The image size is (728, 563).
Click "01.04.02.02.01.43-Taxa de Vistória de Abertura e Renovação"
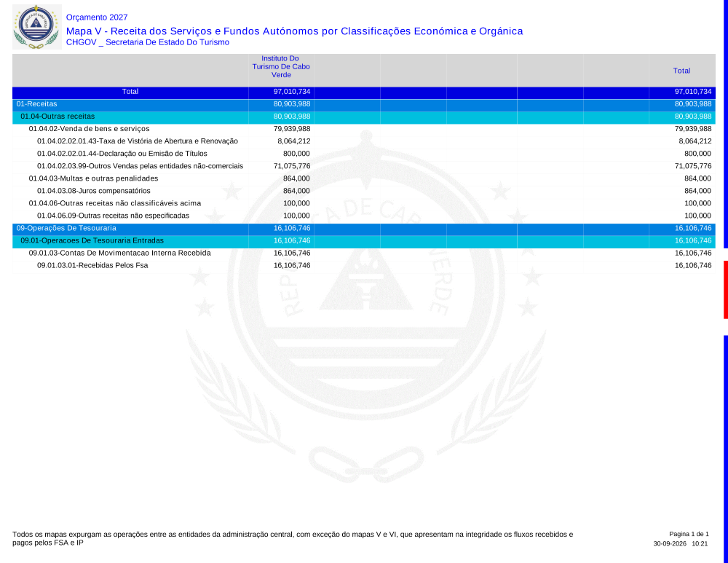138,141
